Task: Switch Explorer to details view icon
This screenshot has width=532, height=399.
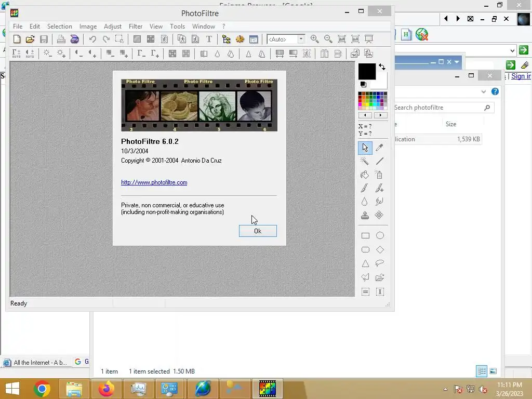Action: pos(482,371)
